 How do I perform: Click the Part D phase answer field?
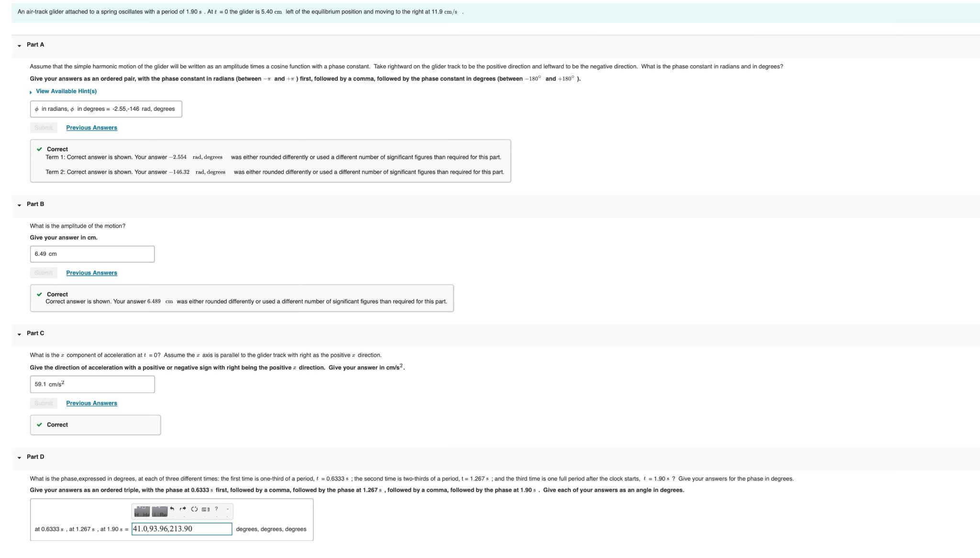(x=181, y=529)
